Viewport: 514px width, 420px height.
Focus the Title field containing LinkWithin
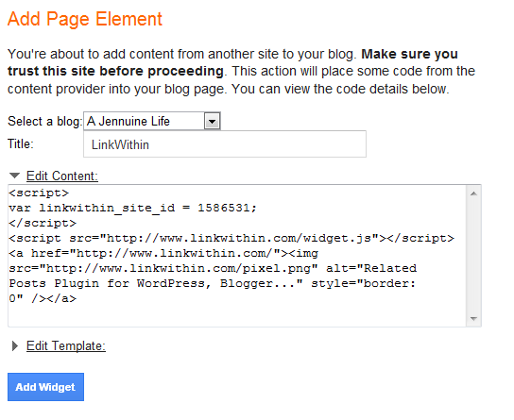click(x=225, y=144)
